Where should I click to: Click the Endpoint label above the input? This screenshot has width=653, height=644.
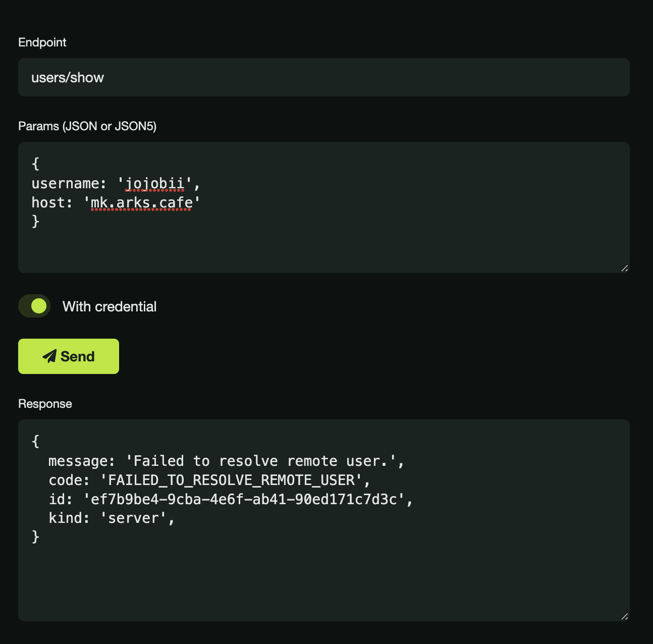(x=42, y=42)
